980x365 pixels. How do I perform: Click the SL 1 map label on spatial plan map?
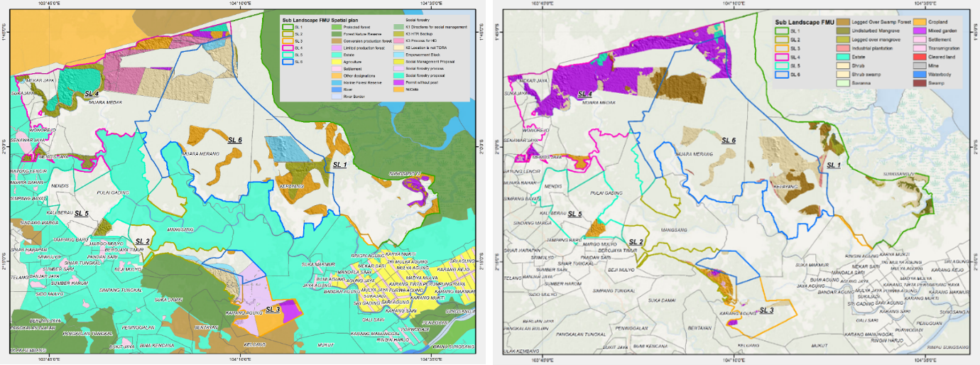pos(339,164)
